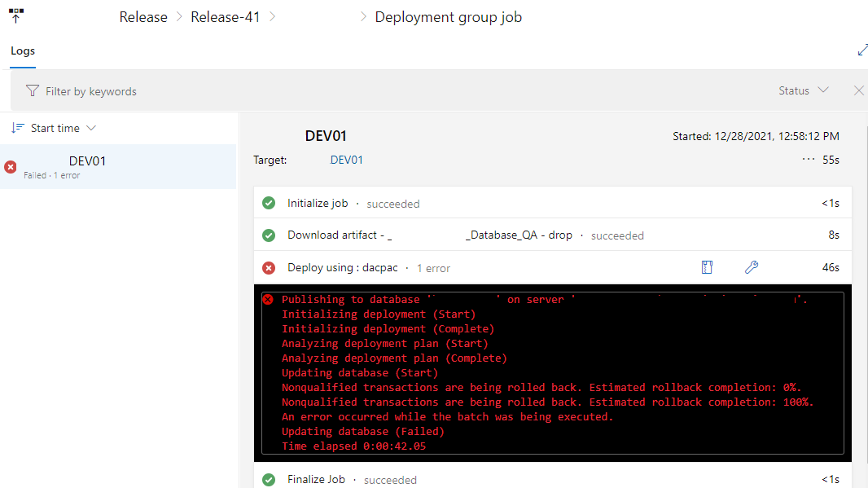Viewport: 868px width, 488px height.
Task: Open the Deployment group job link
Action: [448, 16]
